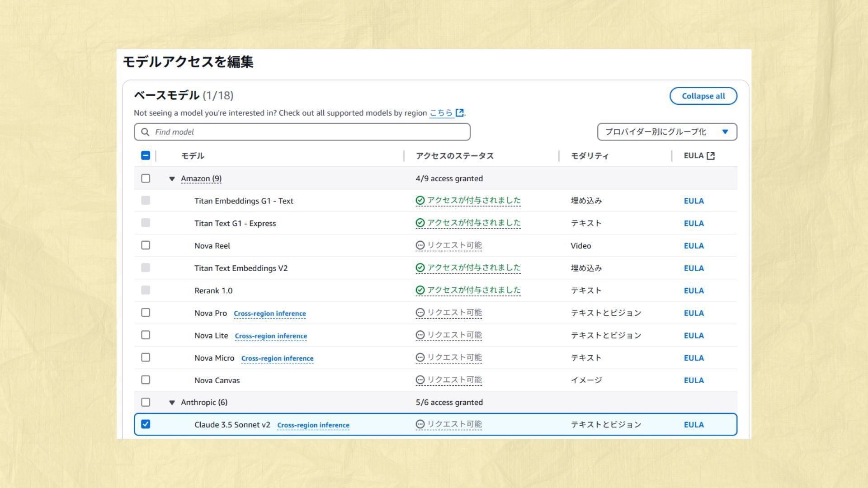868x488 pixels.
Task: Select the Titan Text Embeddings V2 model name
Action: [x=241, y=268]
